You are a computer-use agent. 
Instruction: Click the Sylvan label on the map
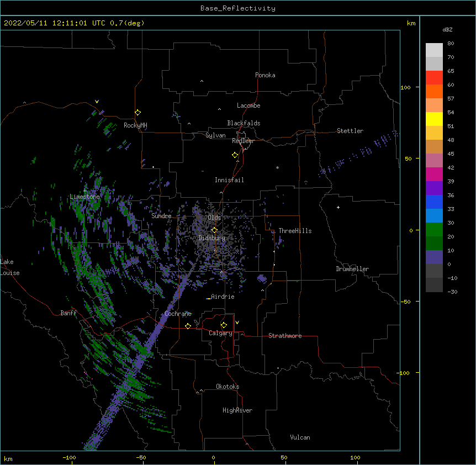coord(215,135)
